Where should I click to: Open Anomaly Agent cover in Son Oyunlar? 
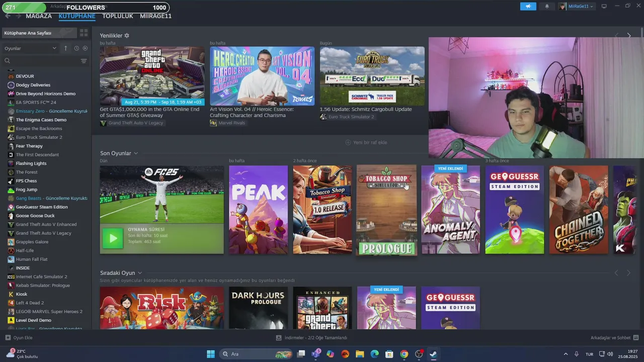(x=451, y=210)
